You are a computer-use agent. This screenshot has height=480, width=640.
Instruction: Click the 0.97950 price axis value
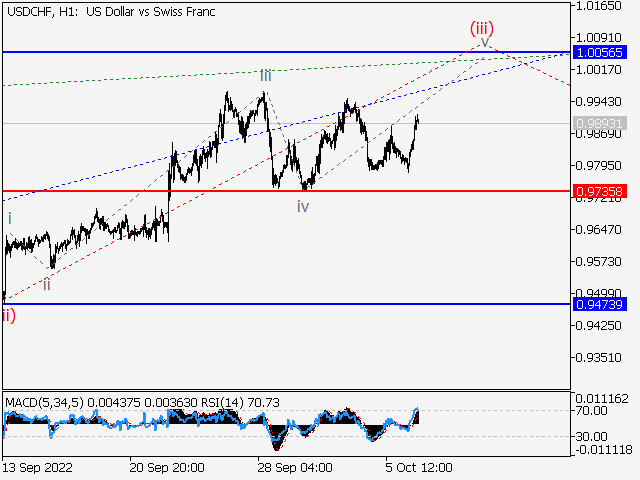pyautogui.click(x=598, y=166)
